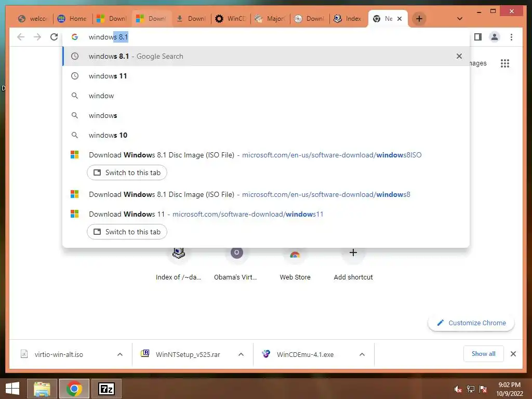This screenshot has height=399, width=532.
Task: Open the Windows Start button
Action: pos(12,389)
